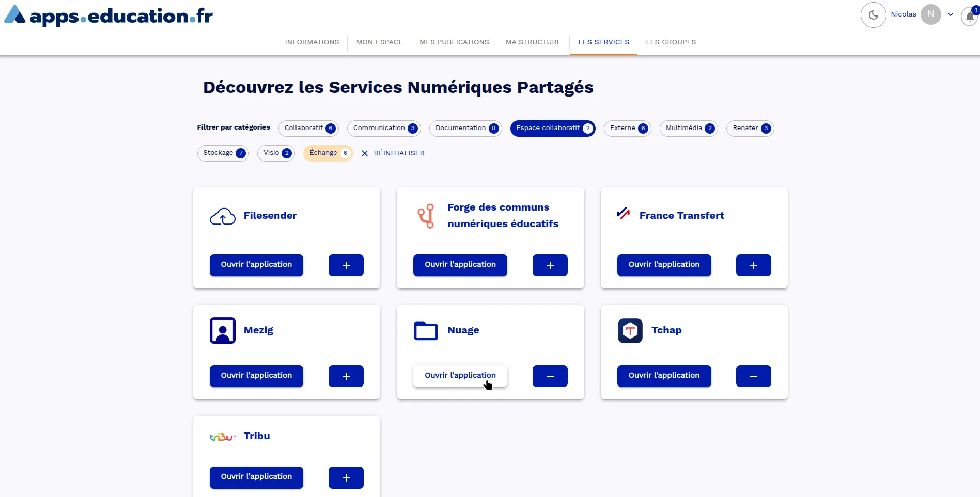
Task: Click the apps.education.fr logo
Action: (108, 15)
